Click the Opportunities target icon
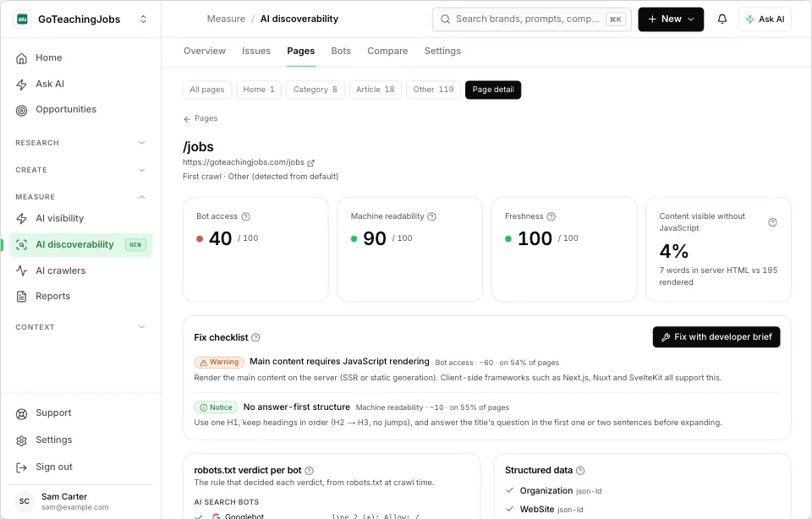This screenshot has height=519, width=812. pyautogui.click(x=21, y=110)
